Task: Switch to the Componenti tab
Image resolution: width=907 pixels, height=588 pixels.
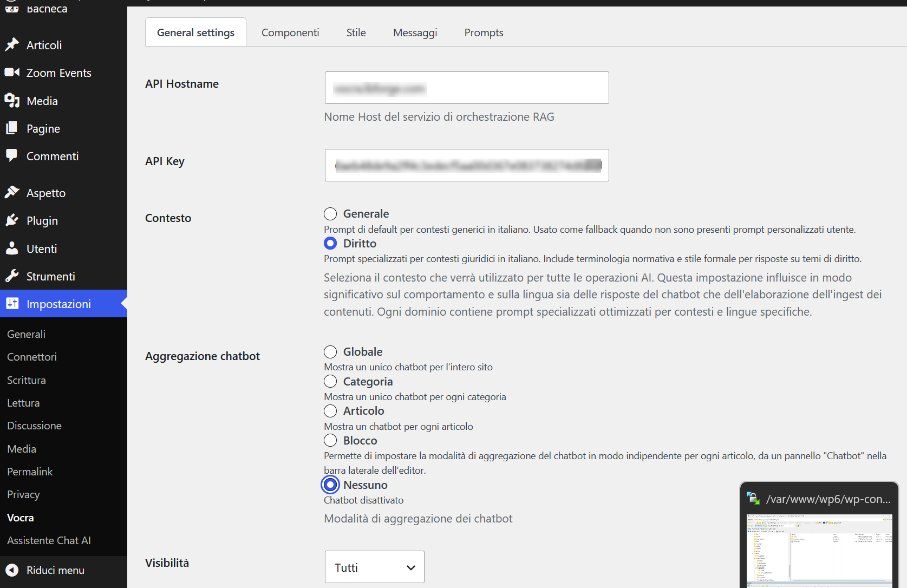Action: coord(290,32)
